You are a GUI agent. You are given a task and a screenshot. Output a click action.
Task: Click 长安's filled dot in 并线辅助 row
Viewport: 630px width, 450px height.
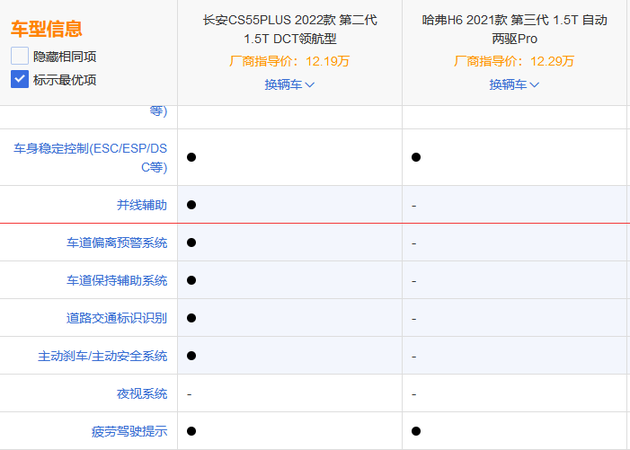pyautogui.click(x=190, y=204)
